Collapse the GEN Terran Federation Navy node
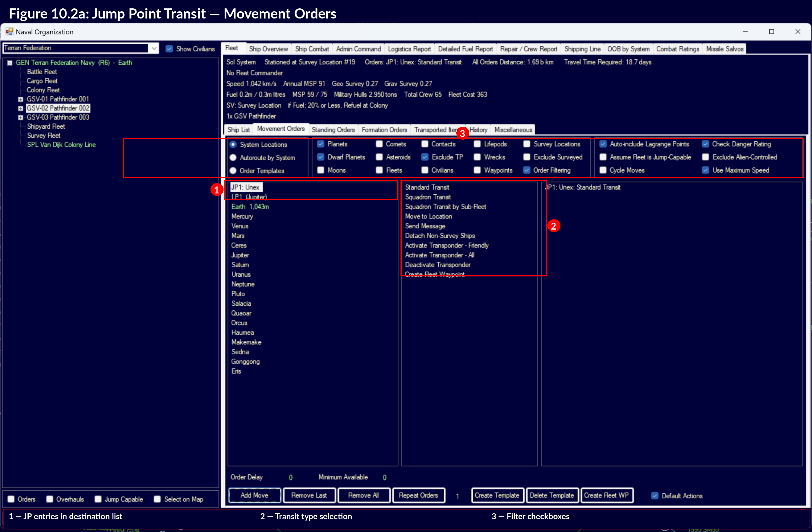Viewport: 812px width, 532px height. coord(10,63)
